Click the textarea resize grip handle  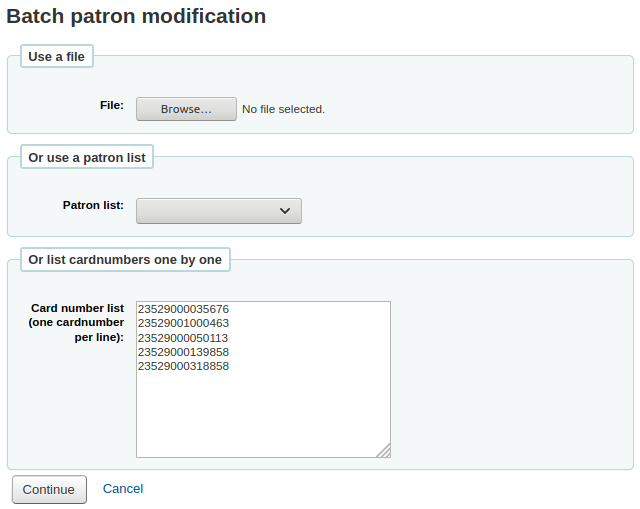coord(384,451)
